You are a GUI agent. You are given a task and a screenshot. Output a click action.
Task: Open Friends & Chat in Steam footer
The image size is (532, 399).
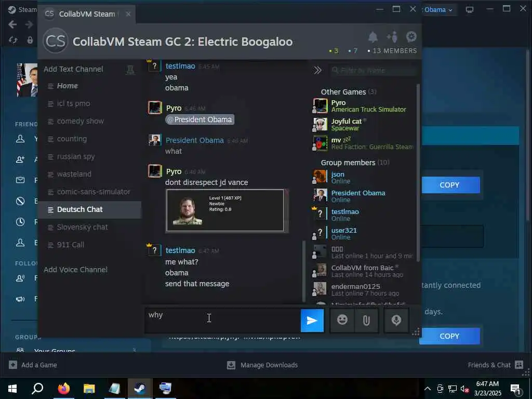pos(495,365)
